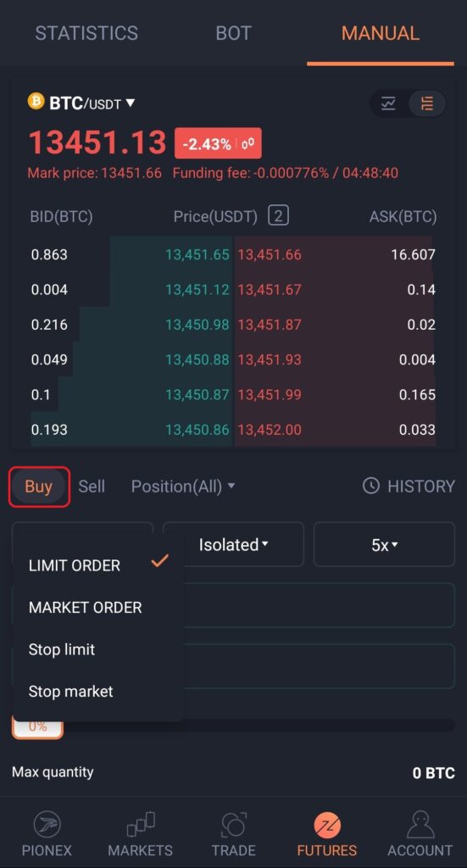Tap the Bitcoin coin icon
This screenshot has height=868, width=467.
[36, 102]
